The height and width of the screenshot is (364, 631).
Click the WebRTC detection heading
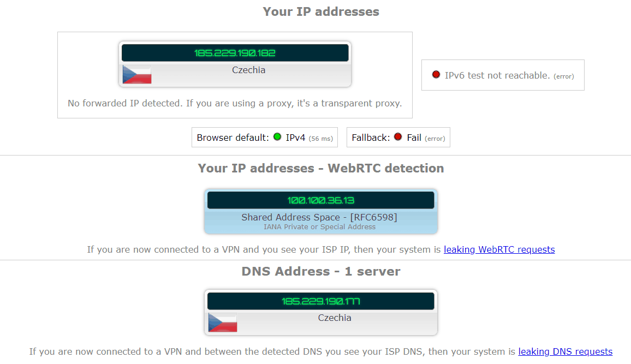(321, 168)
